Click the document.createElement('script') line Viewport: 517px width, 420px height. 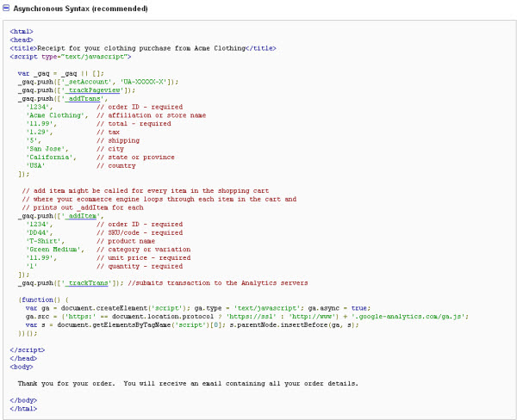[x=198, y=308]
